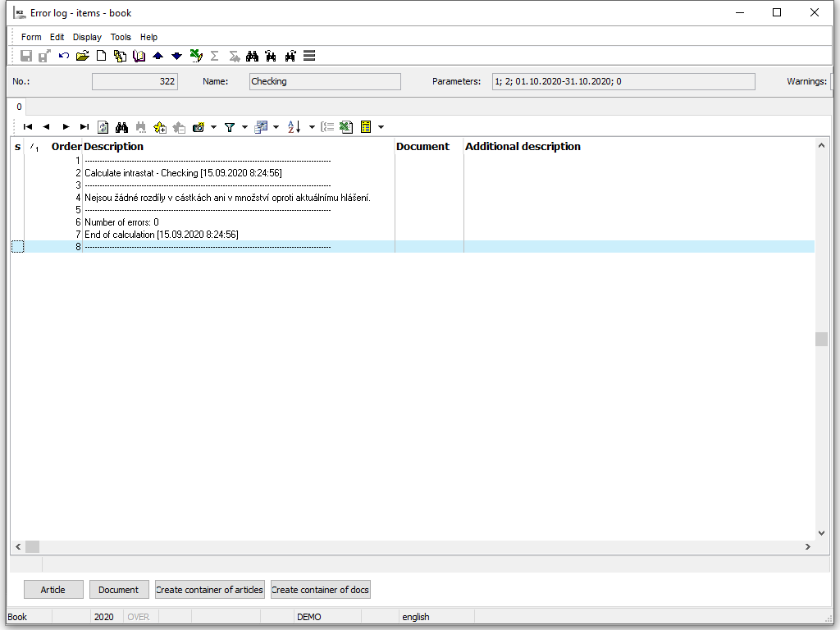The image size is (840, 630).
Task: Click the Name field containing Checking
Action: click(325, 81)
